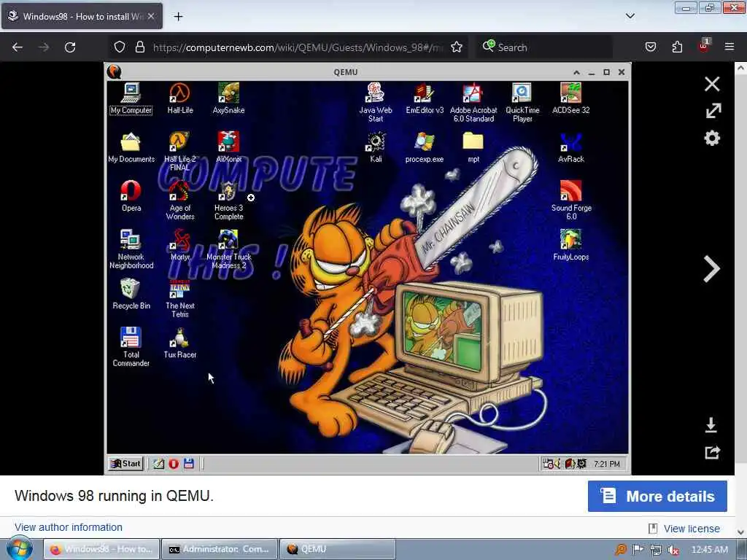Switch to the QEMU taskbar item

[337, 549]
